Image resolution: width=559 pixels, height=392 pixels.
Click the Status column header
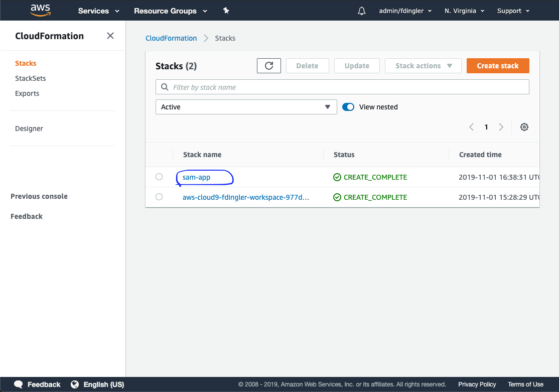point(344,155)
